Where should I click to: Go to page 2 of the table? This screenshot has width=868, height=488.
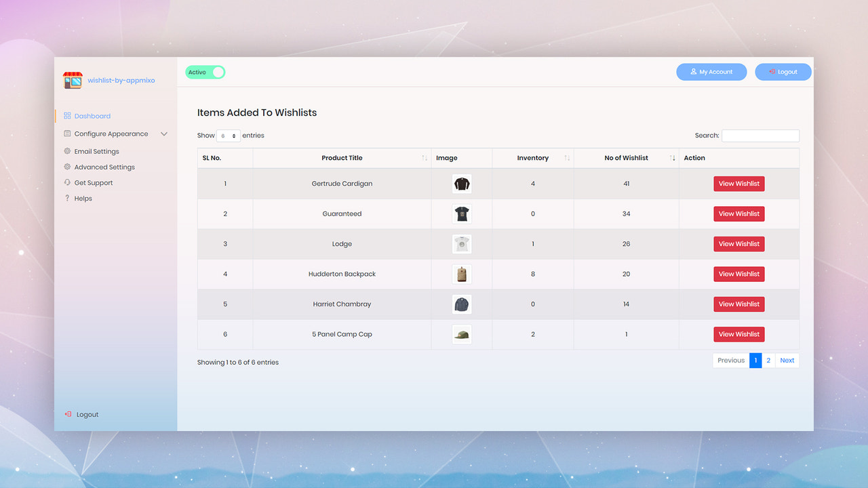point(768,360)
